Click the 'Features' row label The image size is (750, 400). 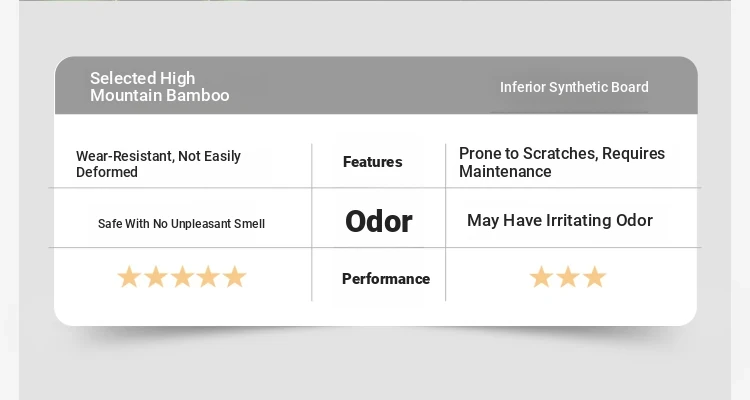point(372,162)
